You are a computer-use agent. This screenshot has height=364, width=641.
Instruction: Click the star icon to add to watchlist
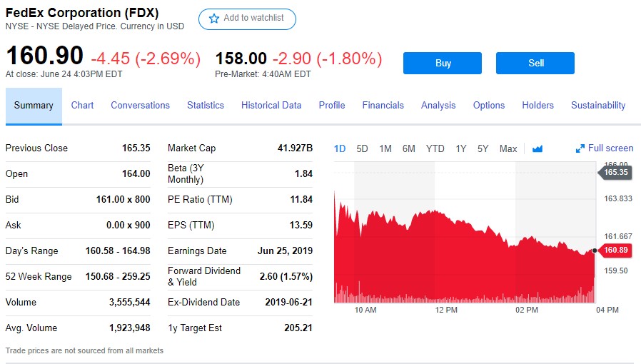coord(214,19)
